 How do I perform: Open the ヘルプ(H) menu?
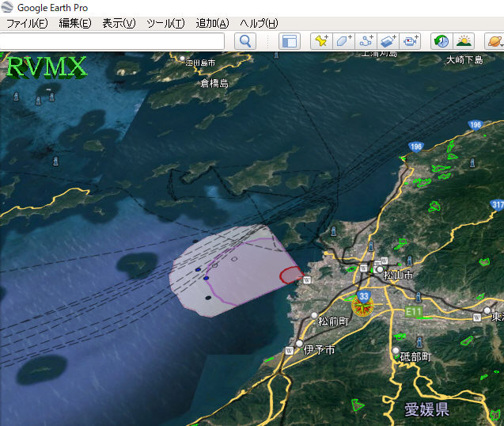tap(259, 23)
